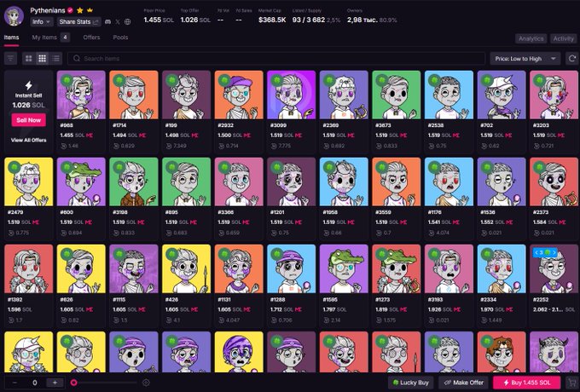Open NFT thumbnail #1392
Viewport: 580px width, 392px height.
tap(28, 268)
